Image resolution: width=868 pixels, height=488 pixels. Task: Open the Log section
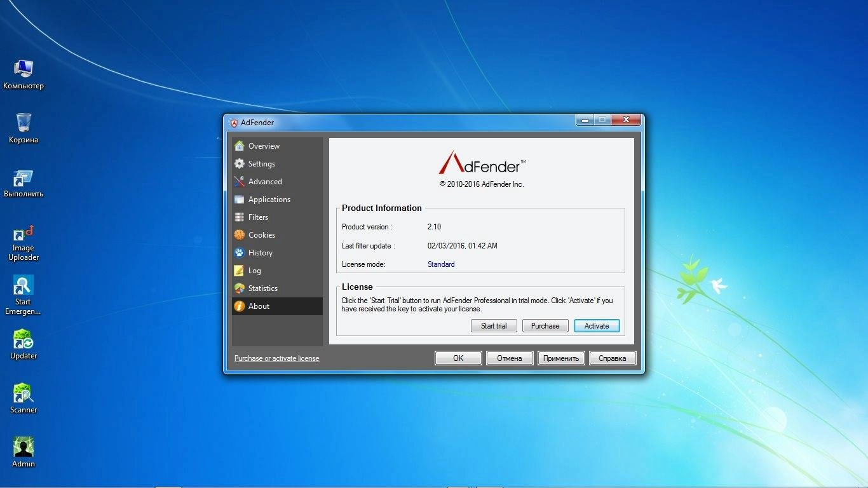(277, 270)
